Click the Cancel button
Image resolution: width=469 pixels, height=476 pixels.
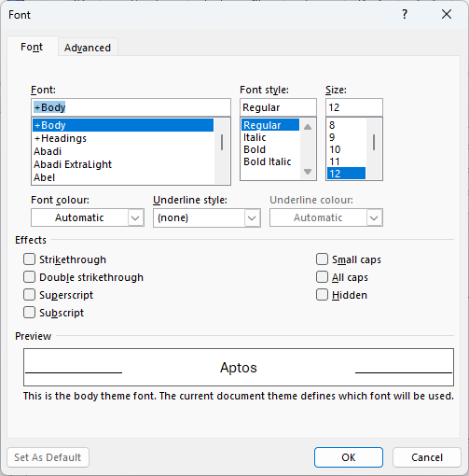[427, 457]
